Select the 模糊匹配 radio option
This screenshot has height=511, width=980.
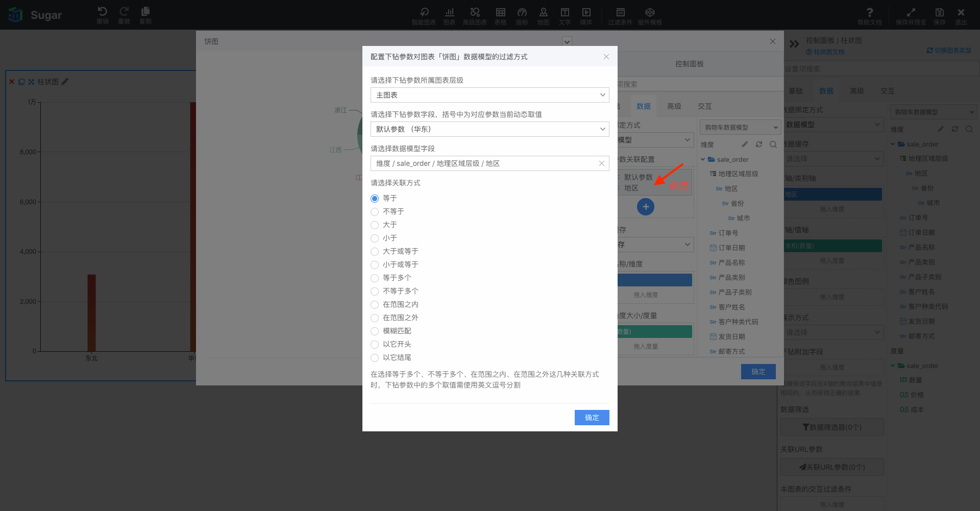pos(375,331)
